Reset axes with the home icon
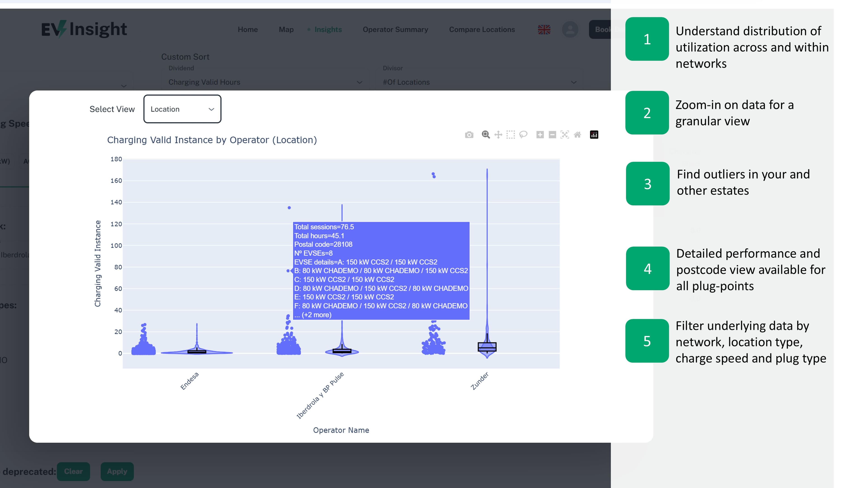Viewport: 868px width, 488px height. coord(577,135)
